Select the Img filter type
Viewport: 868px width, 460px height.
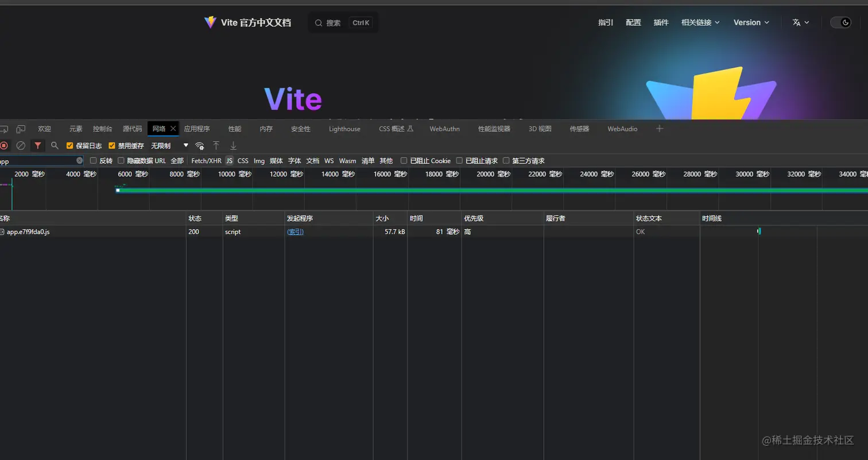[x=259, y=161]
